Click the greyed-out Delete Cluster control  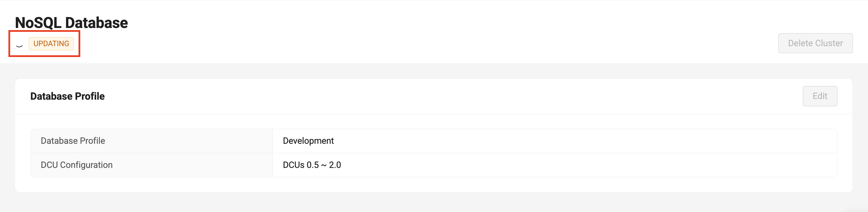(815, 43)
